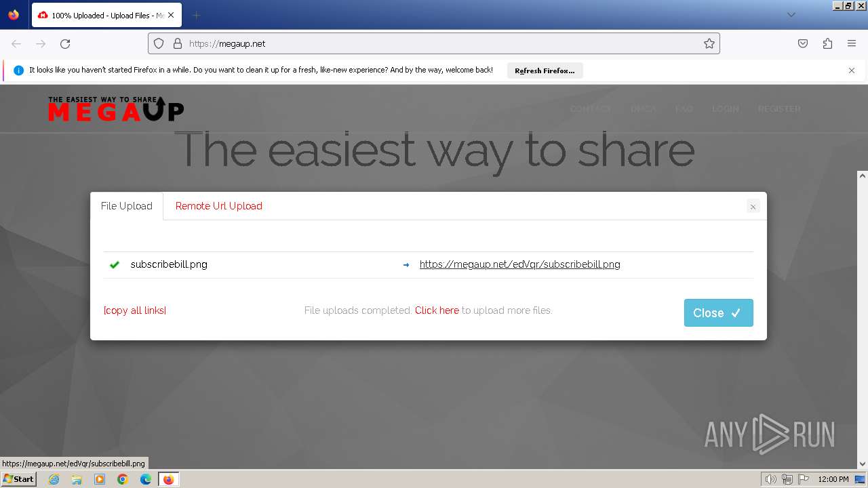Reload the current page
The height and width of the screenshot is (488, 868).
[65, 43]
